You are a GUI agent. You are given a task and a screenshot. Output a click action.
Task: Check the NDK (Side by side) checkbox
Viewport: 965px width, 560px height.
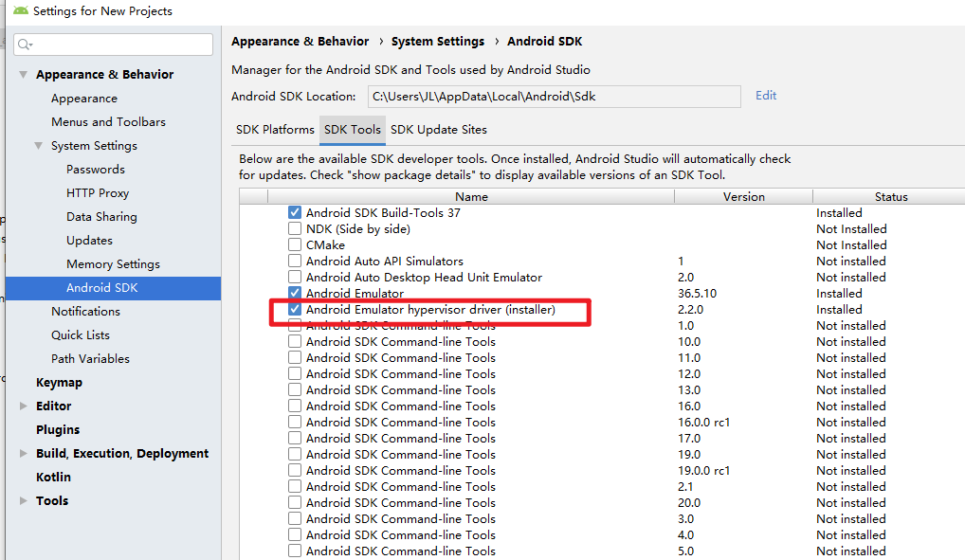coord(295,229)
